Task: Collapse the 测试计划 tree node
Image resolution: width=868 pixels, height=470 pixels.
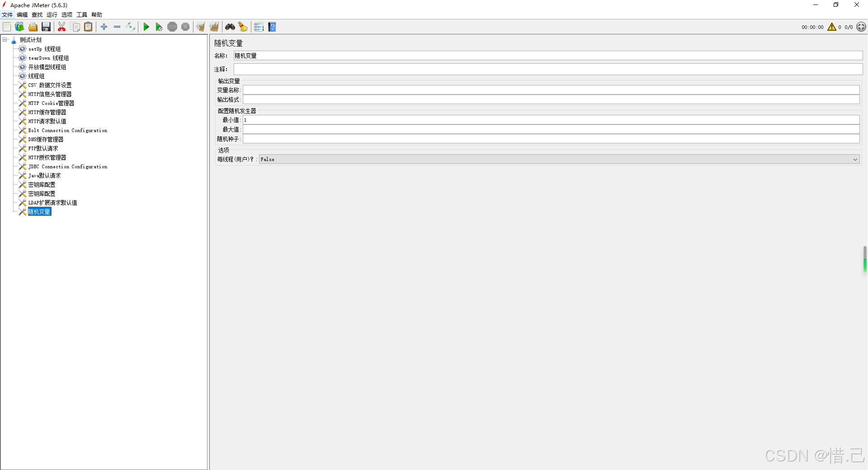Action: [x=5, y=40]
